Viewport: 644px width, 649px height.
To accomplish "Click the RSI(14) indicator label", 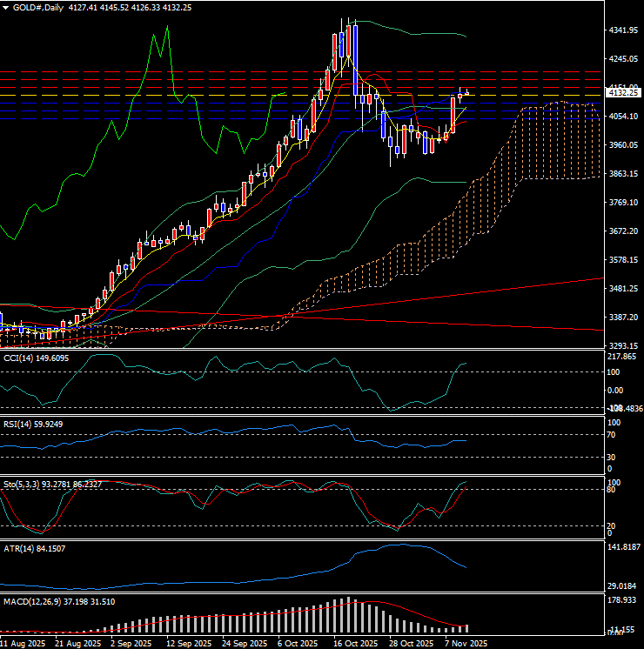I will click(36, 424).
